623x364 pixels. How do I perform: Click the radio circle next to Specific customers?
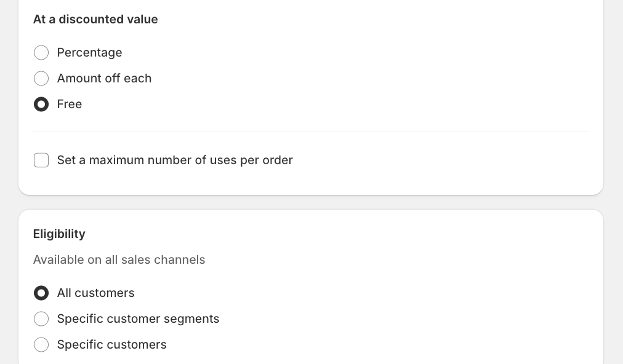[x=41, y=345]
